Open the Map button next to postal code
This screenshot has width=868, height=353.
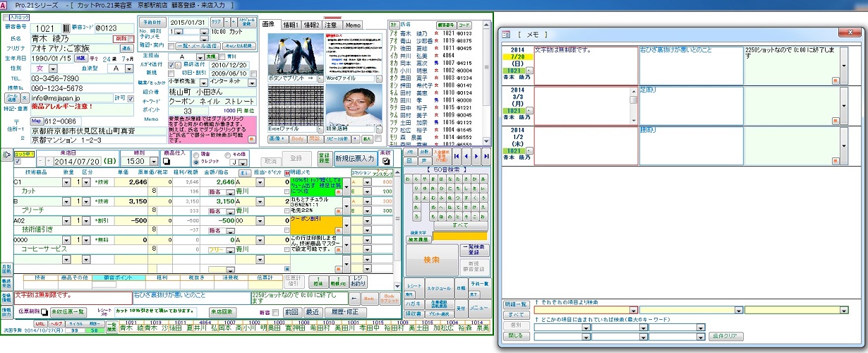[36, 121]
